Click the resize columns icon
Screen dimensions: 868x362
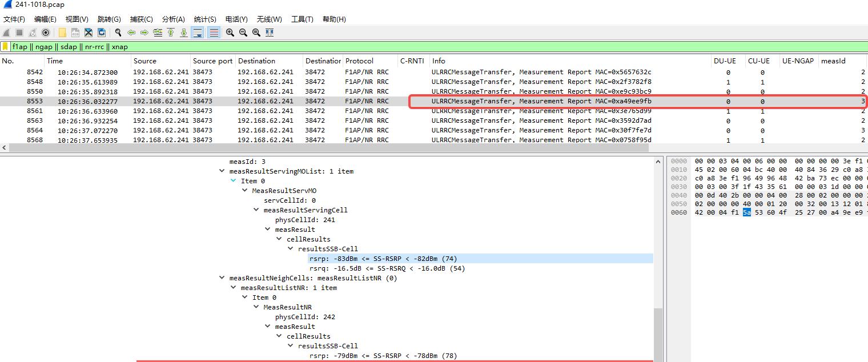coord(270,33)
